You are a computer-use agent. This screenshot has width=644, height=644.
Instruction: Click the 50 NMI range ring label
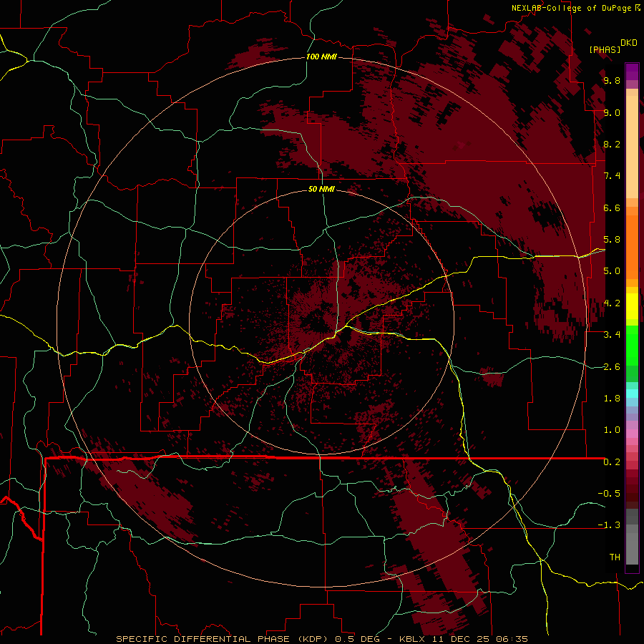coord(321,189)
